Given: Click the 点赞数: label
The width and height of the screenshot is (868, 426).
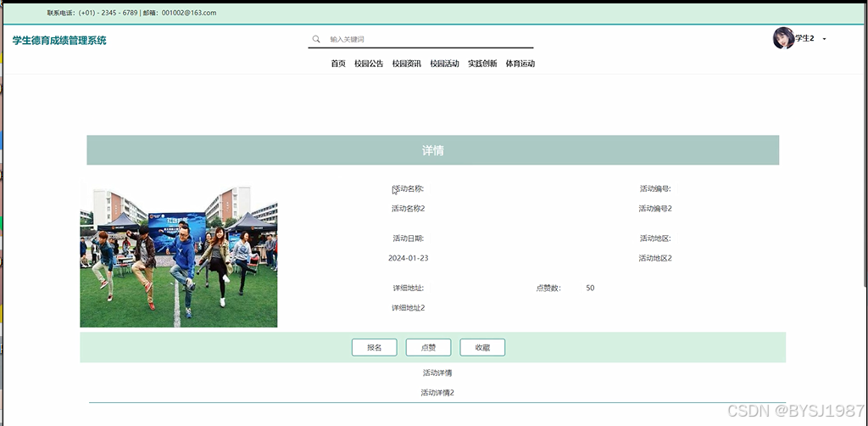Looking at the screenshot, I should pyautogui.click(x=548, y=288).
